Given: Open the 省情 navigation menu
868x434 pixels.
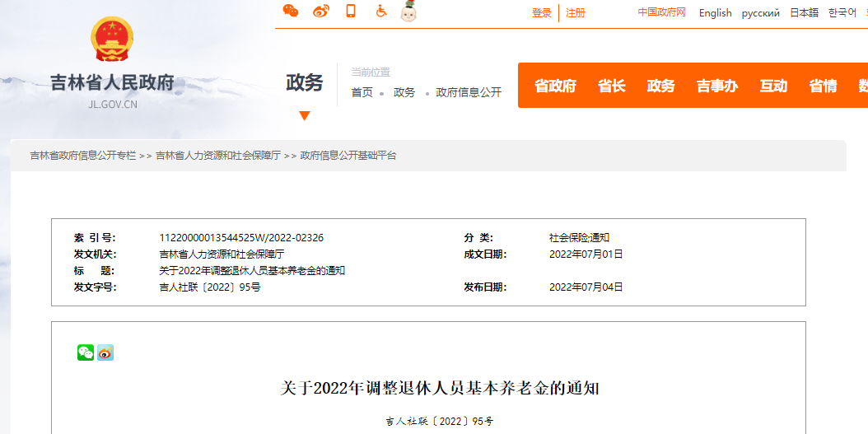Looking at the screenshot, I should 823,86.
